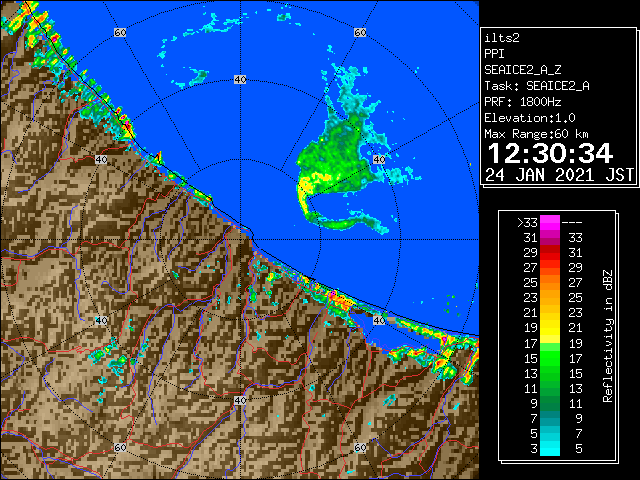The image size is (640, 480).
Task: Click the 'Reflectivity in dBZ' legend title
Action: [x=608, y=336]
